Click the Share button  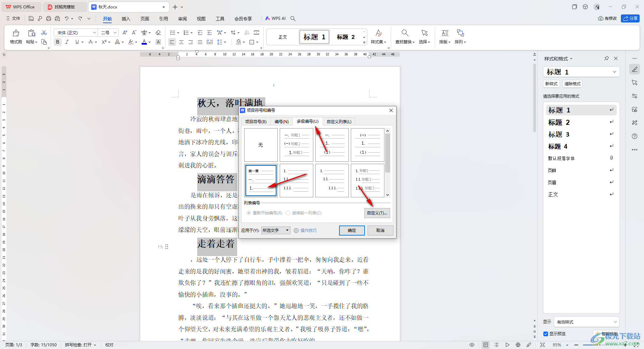tap(630, 18)
